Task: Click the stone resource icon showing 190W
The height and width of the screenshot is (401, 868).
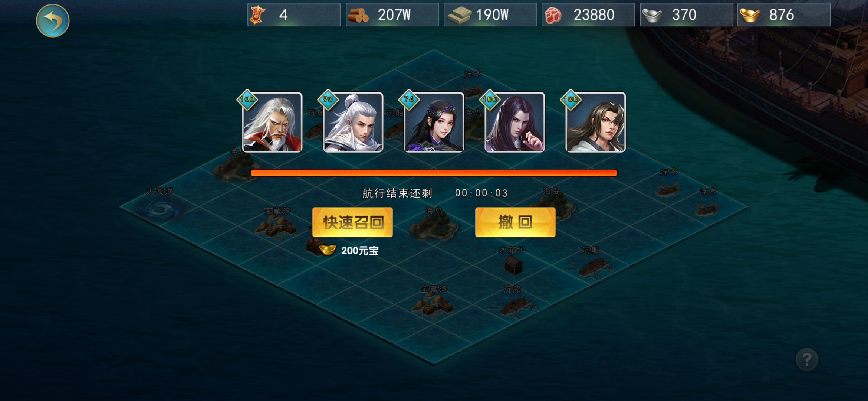Action: coord(459,15)
